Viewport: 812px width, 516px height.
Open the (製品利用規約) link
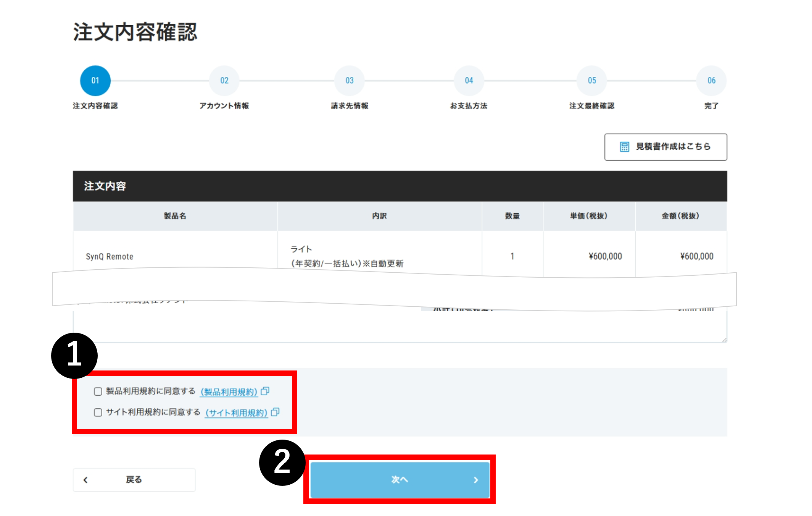pos(229,392)
